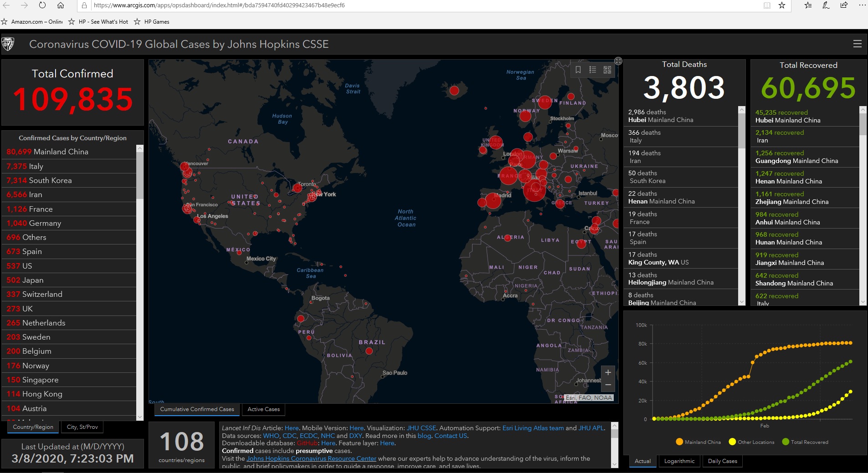Open the dashboard hamburger menu

point(857,44)
